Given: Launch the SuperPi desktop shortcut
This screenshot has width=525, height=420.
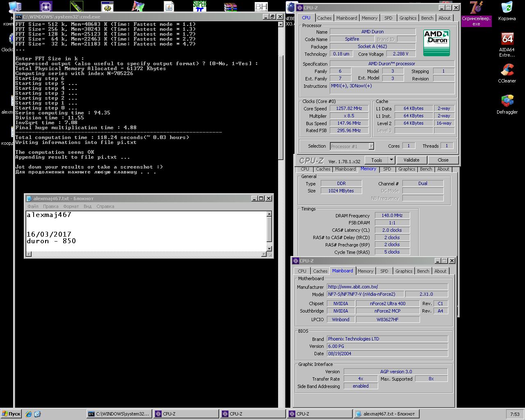Looking at the screenshot, I should tap(200, 6).
